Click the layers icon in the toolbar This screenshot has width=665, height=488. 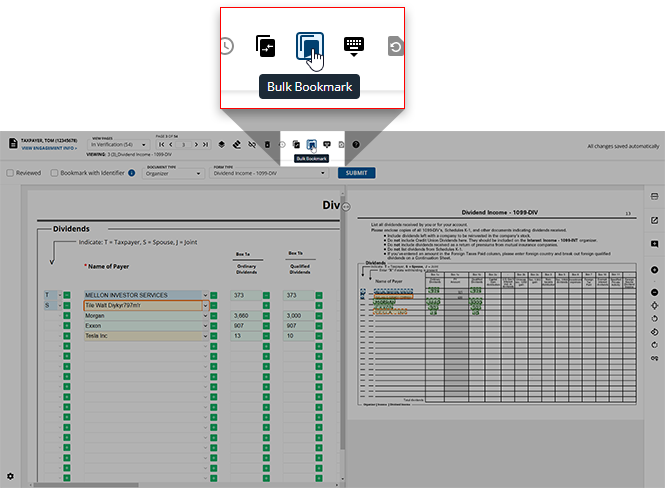[x=221, y=146]
